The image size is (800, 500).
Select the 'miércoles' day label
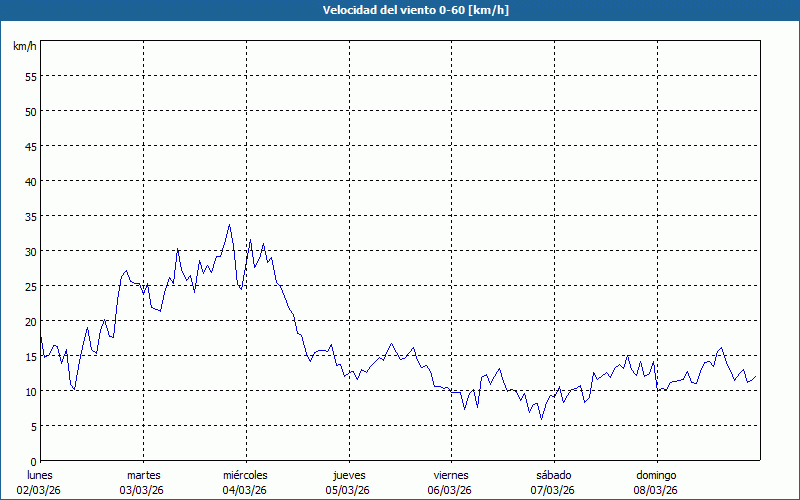tap(245, 475)
